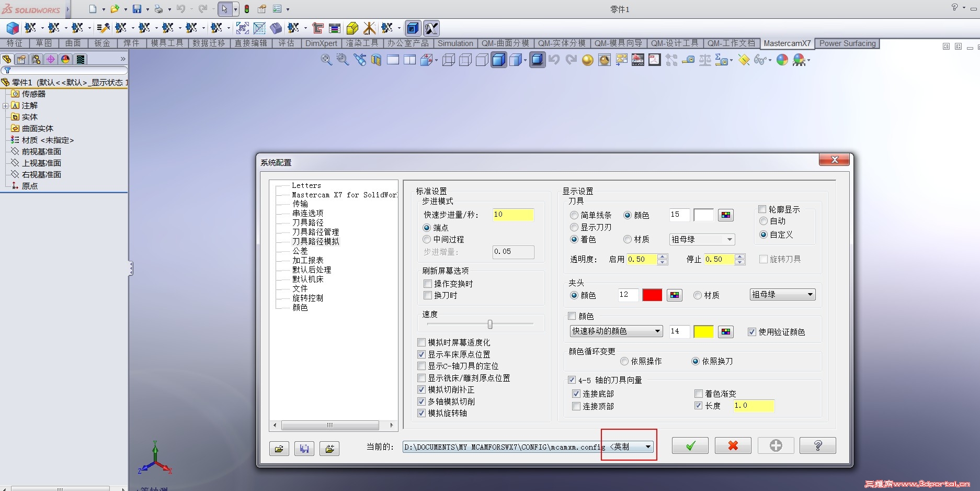Click the question mark help button
The image size is (980, 491).
coord(817,445)
